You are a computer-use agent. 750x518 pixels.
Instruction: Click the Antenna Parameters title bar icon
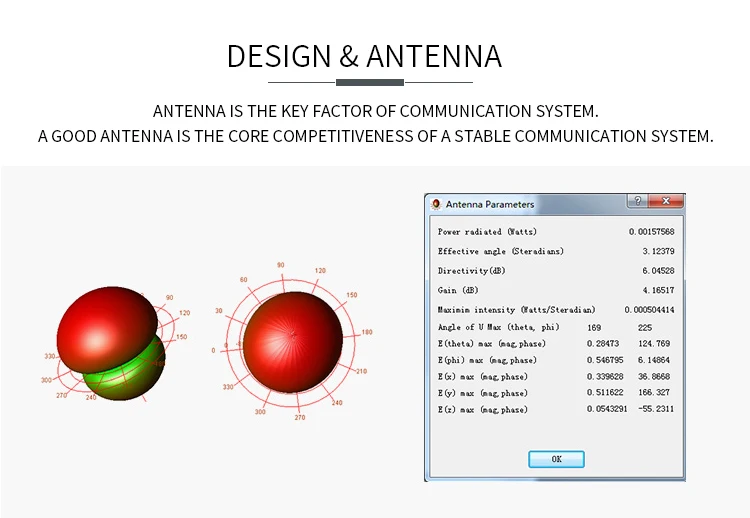coord(435,204)
